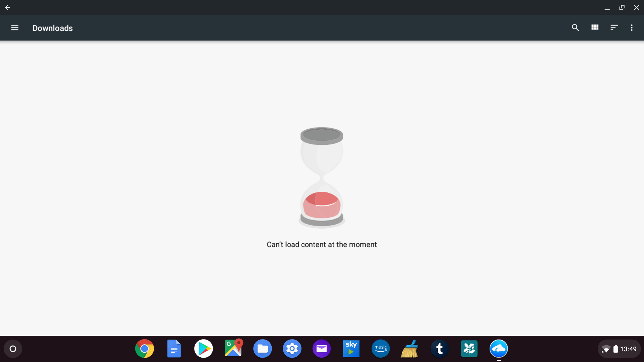Open the Play Store app
644x362 pixels.
(204, 349)
